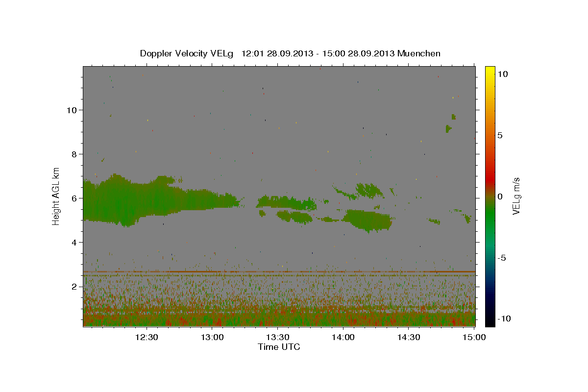Click the colorbar label 'VELg m/s'

coord(516,196)
